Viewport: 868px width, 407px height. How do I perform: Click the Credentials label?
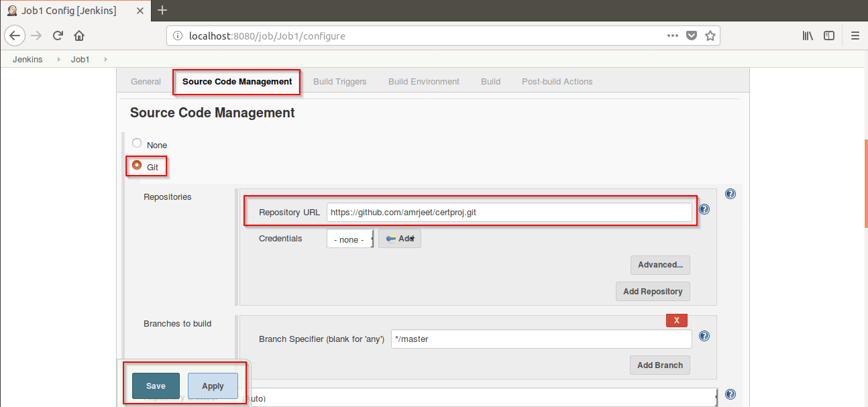pyautogui.click(x=280, y=239)
